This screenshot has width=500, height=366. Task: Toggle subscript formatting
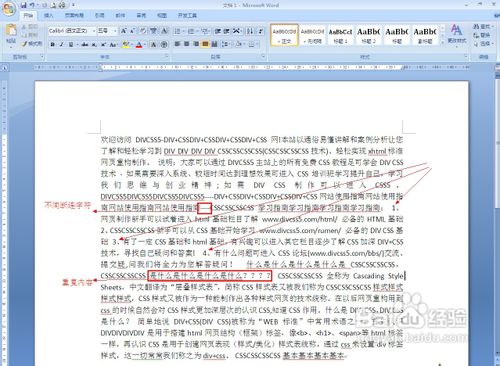(94, 44)
